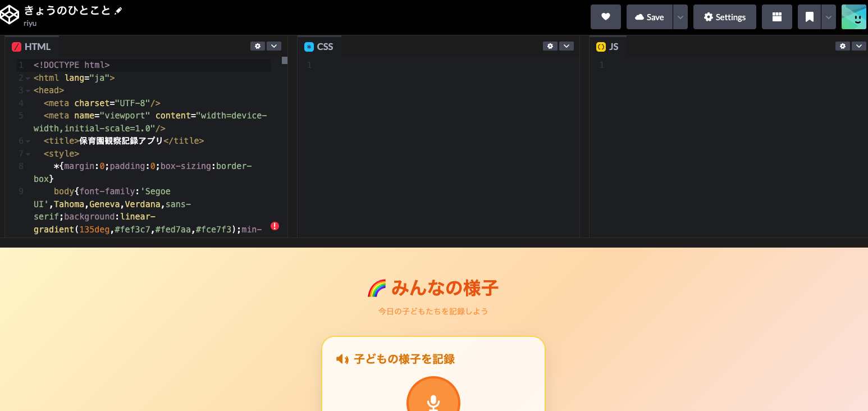Click the JS tab yellow parentheses icon

click(601, 47)
